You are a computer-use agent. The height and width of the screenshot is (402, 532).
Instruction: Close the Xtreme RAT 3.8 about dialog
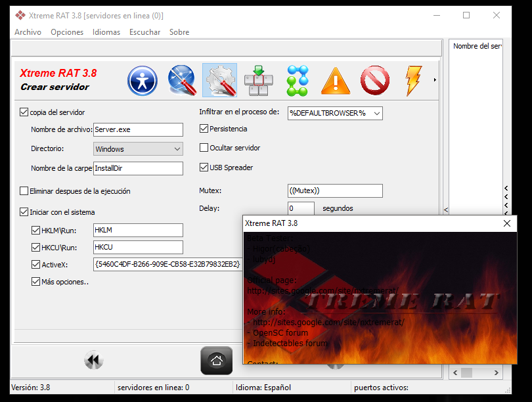click(x=507, y=223)
